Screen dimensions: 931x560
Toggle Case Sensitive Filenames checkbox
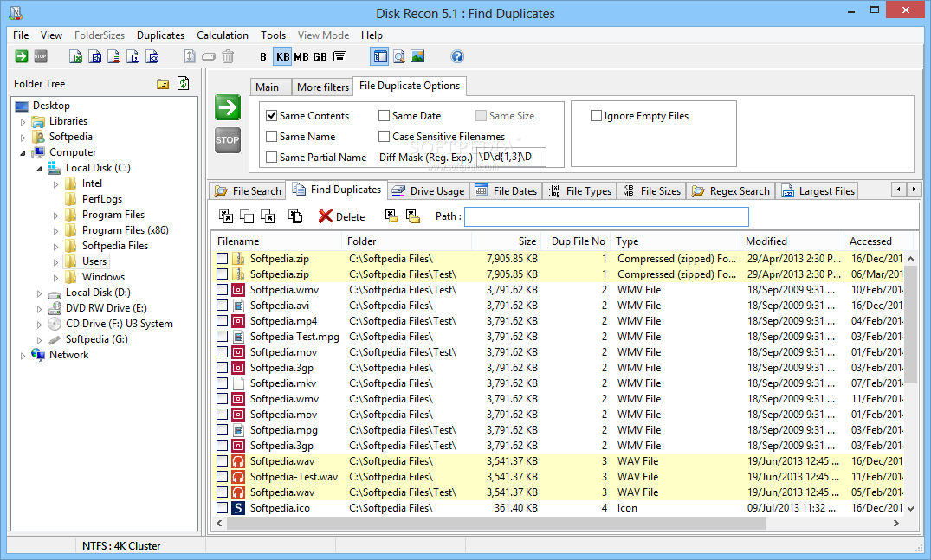385,137
